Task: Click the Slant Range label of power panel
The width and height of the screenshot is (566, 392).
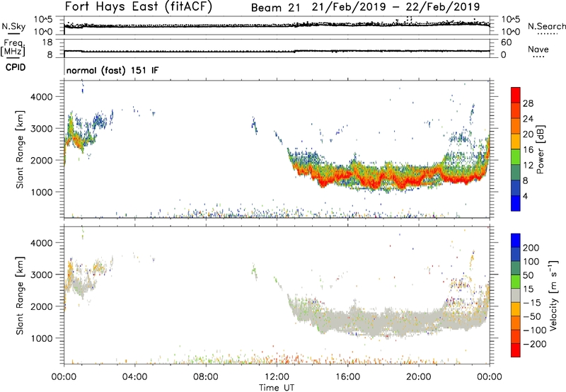Action: point(20,149)
